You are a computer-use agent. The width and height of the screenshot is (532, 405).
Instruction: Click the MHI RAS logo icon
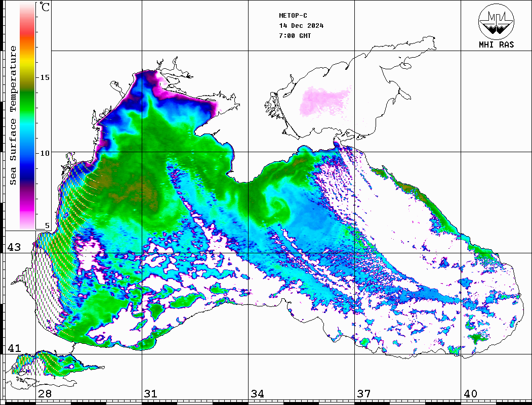click(497, 21)
